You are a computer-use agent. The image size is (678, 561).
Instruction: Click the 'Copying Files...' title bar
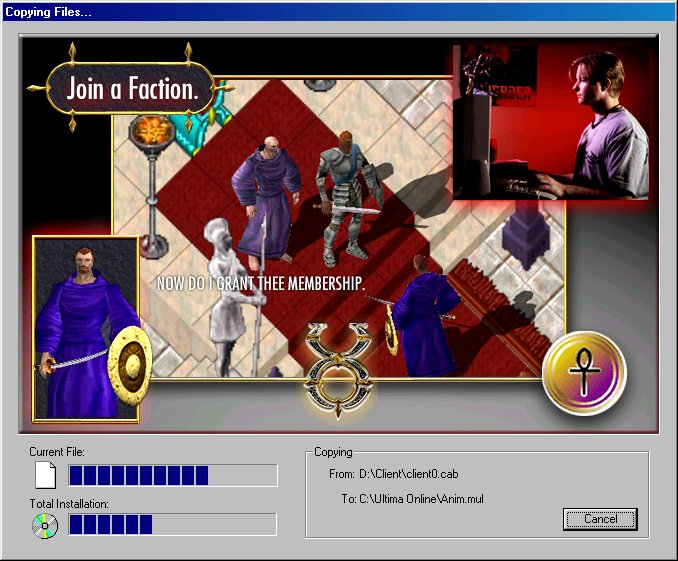click(x=339, y=12)
